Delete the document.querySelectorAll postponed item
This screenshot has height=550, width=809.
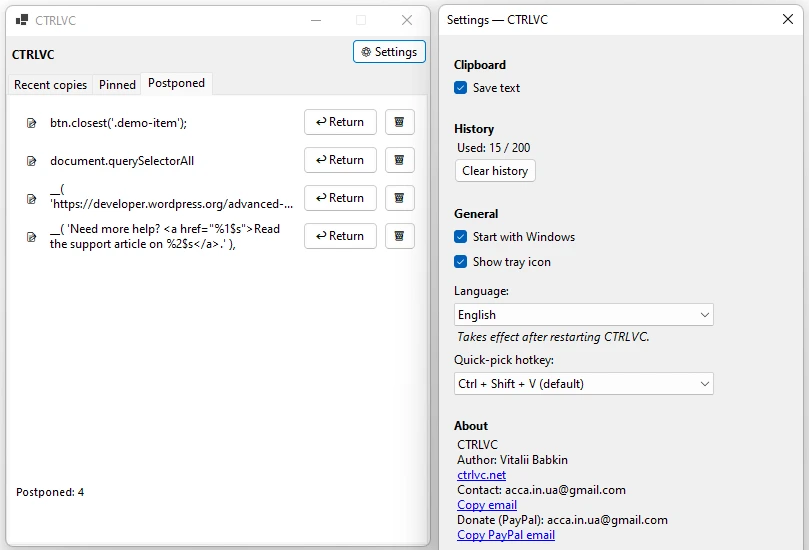coord(399,160)
